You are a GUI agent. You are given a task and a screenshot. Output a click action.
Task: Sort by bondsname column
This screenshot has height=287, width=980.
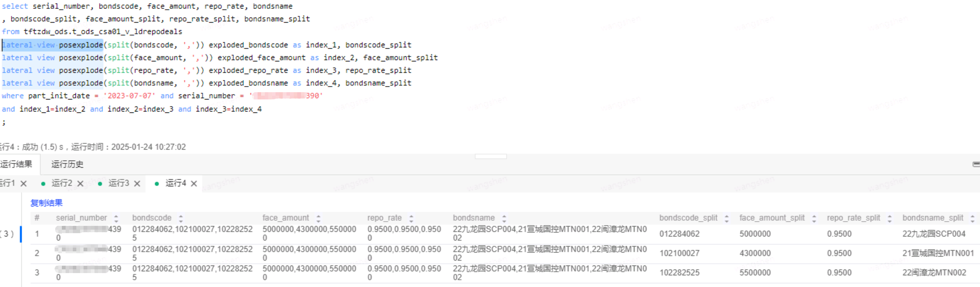(x=504, y=218)
